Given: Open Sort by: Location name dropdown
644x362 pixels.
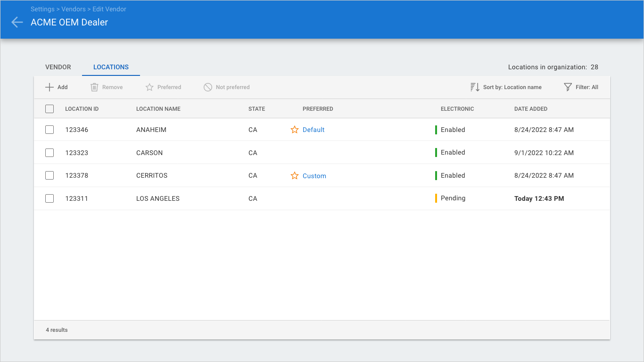Looking at the screenshot, I should pyautogui.click(x=506, y=87).
